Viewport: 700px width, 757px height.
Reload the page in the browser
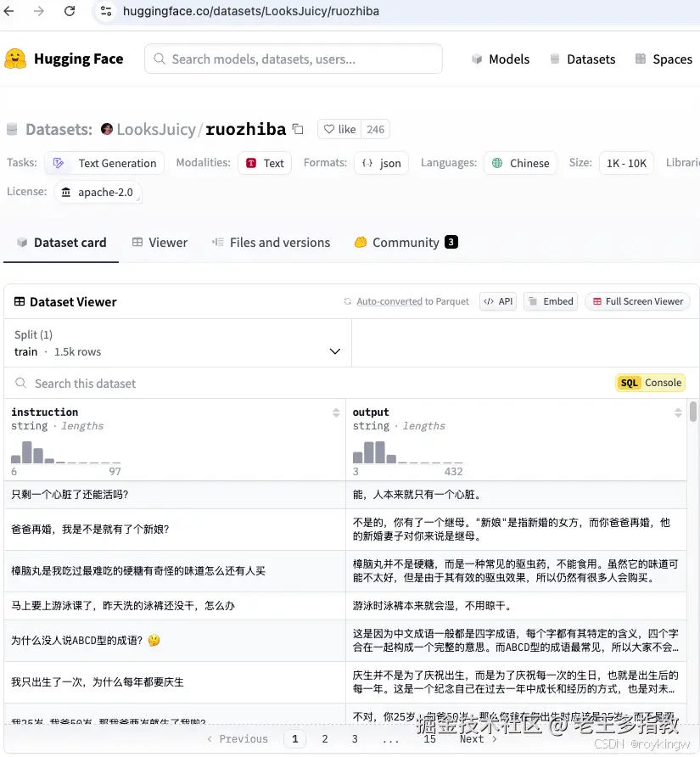click(70, 12)
